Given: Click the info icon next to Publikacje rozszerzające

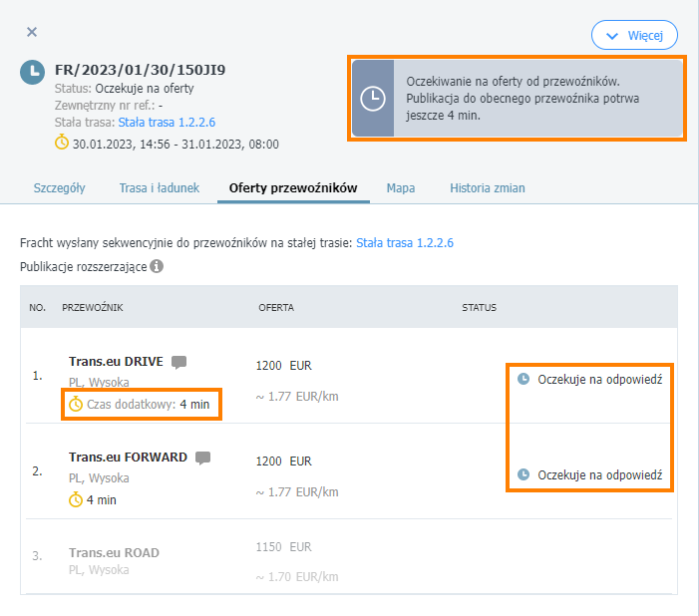Looking at the screenshot, I should [x=157, y=266].
